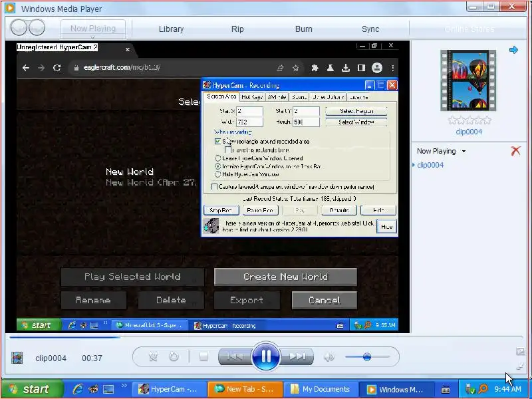Click the seek bar above clip0004

(x=266, y=337)
